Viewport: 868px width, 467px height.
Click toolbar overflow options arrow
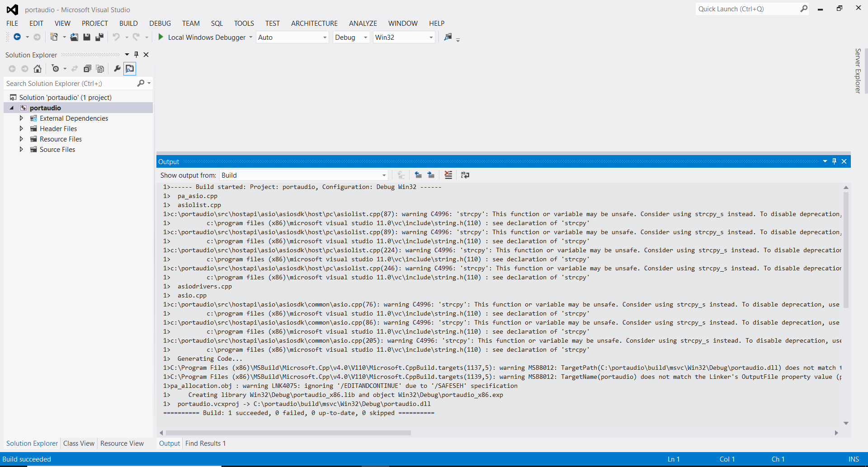[x=458, y=40]
